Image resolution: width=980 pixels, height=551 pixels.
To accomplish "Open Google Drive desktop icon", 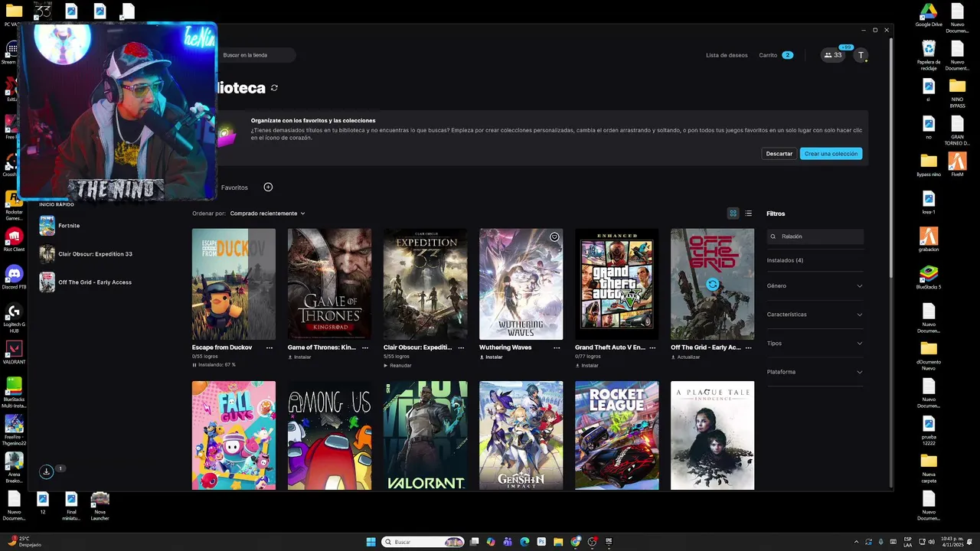I will pos(929,15).
